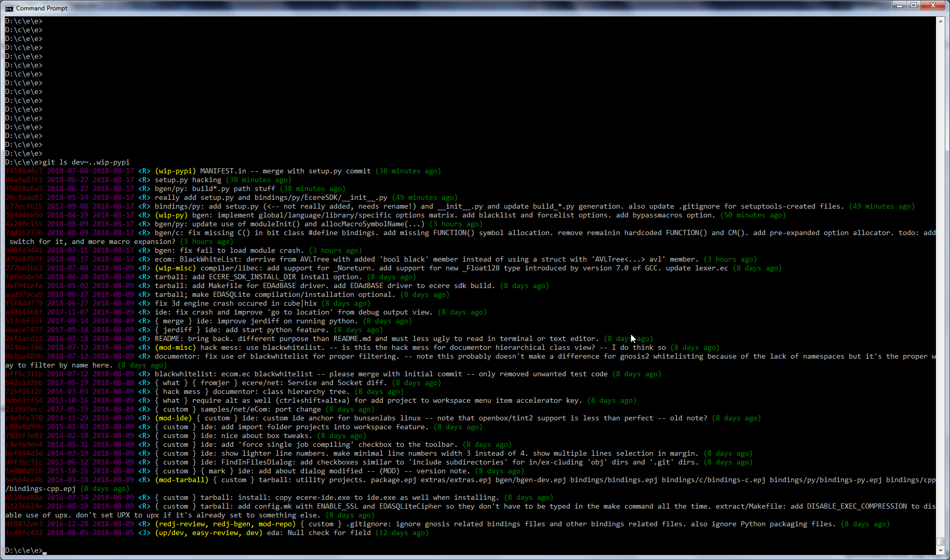Image resolution: width=950 pixels, height=560 pixels.
Task: Click "ide: nice about box tweaks." message
Action: (x=257, y=435)
